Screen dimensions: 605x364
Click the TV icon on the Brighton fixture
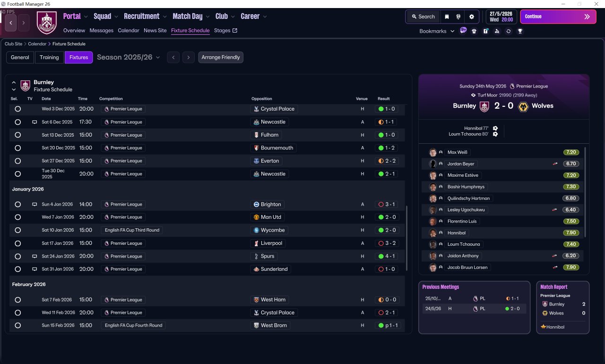click(x=34, y=205)
